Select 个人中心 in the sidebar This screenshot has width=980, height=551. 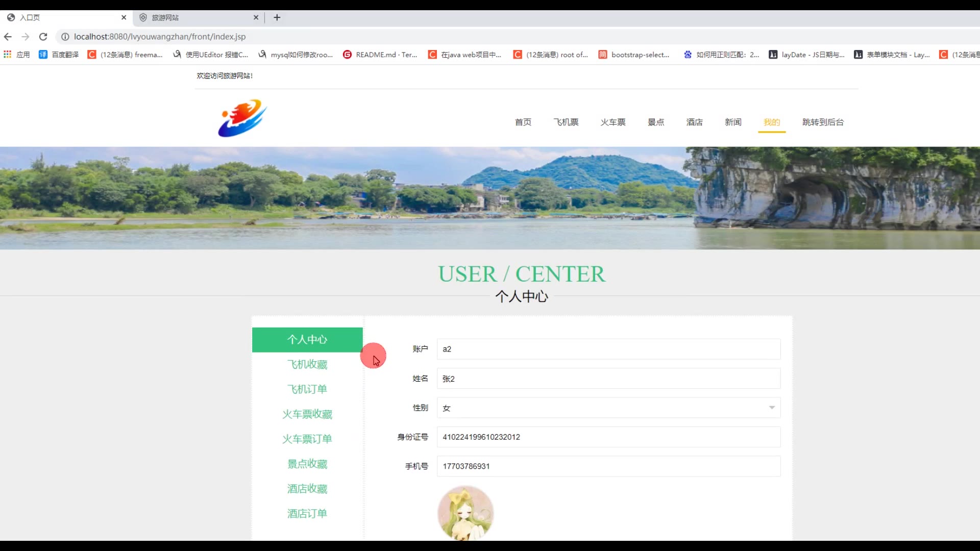coord(307,340)
